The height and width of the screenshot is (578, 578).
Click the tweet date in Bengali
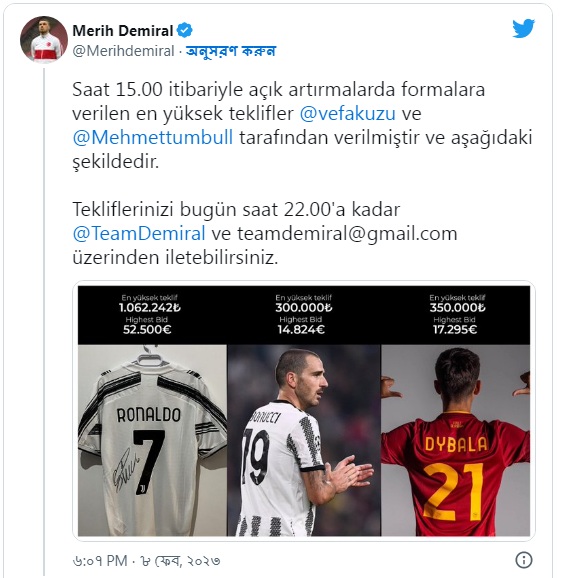click(180, 561)
